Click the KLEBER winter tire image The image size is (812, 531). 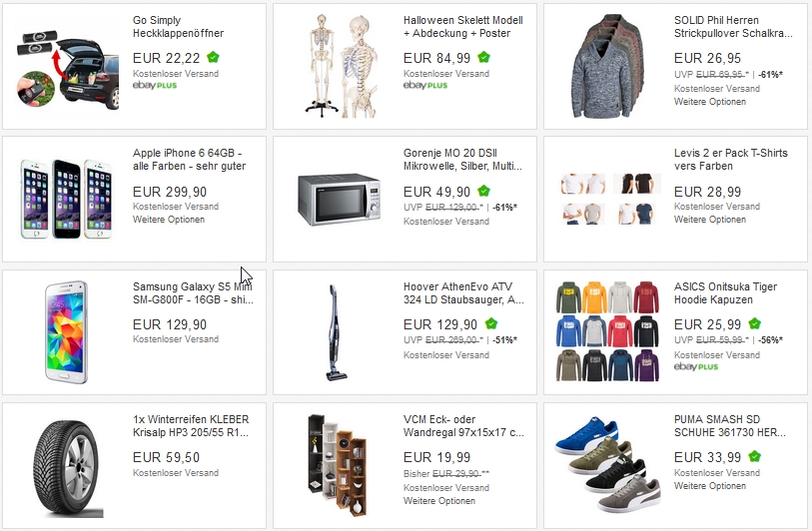[x=66, y=468]
